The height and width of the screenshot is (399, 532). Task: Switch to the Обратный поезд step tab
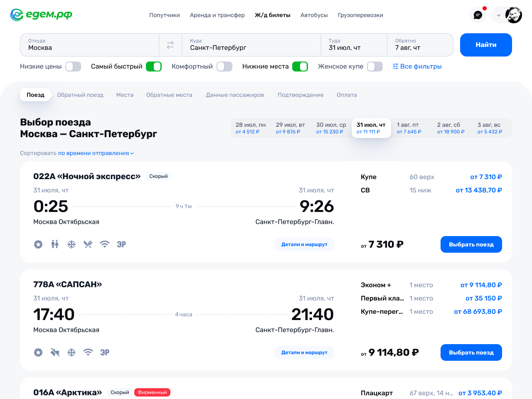[80, 95]
